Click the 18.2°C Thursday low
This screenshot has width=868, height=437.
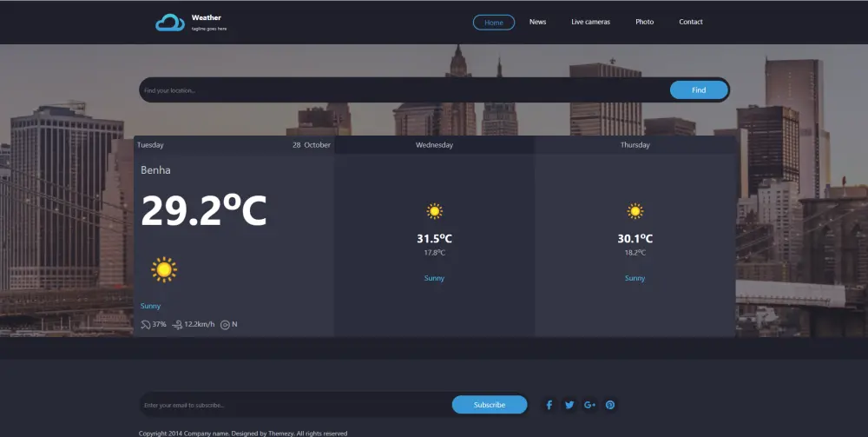pos(635,253)
